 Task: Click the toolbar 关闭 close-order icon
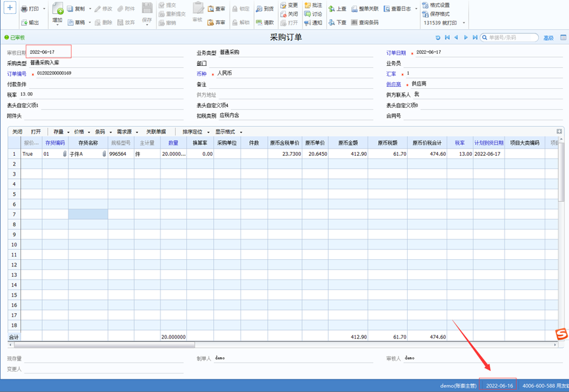click(284, 14)
